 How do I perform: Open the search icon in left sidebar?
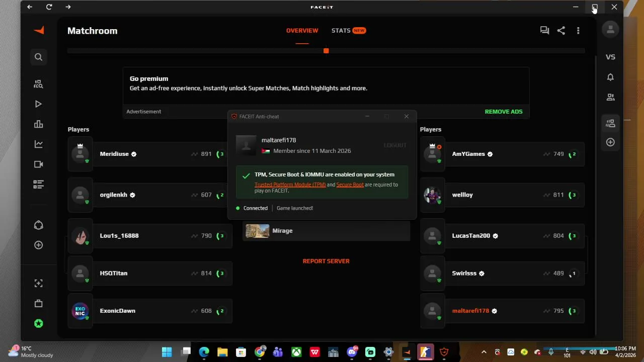38,57
